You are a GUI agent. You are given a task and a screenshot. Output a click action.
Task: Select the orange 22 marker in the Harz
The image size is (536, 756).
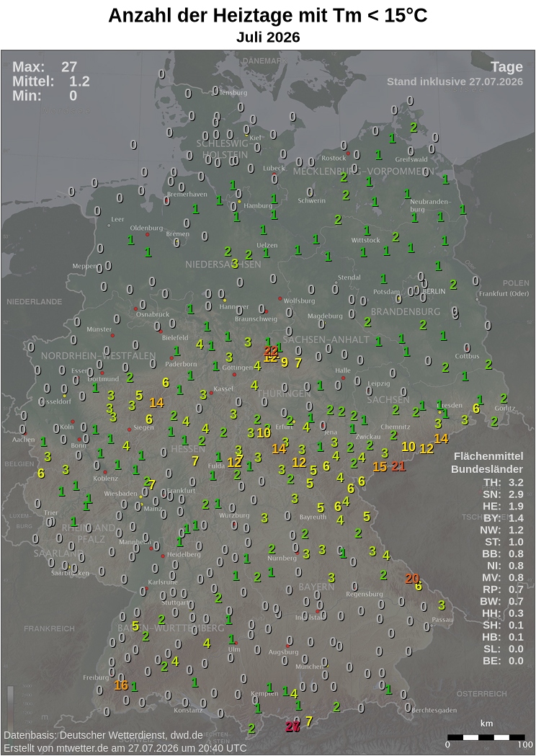[270, 350]
